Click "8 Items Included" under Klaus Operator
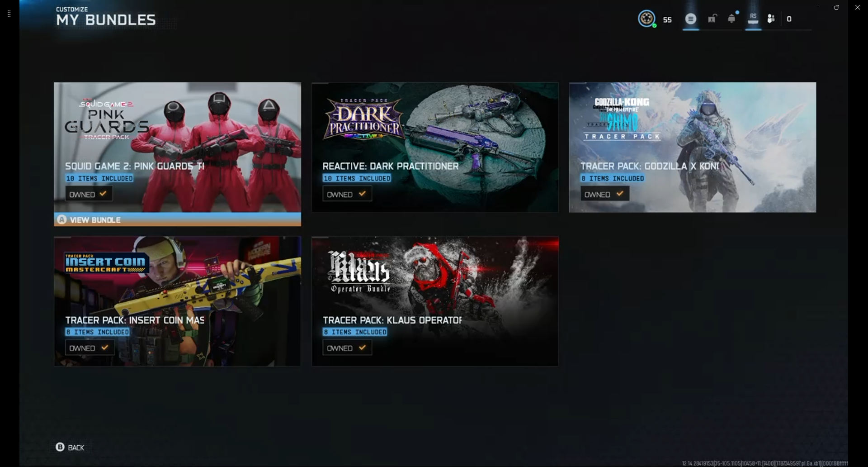868x467 pixels. tap(355, 332)
